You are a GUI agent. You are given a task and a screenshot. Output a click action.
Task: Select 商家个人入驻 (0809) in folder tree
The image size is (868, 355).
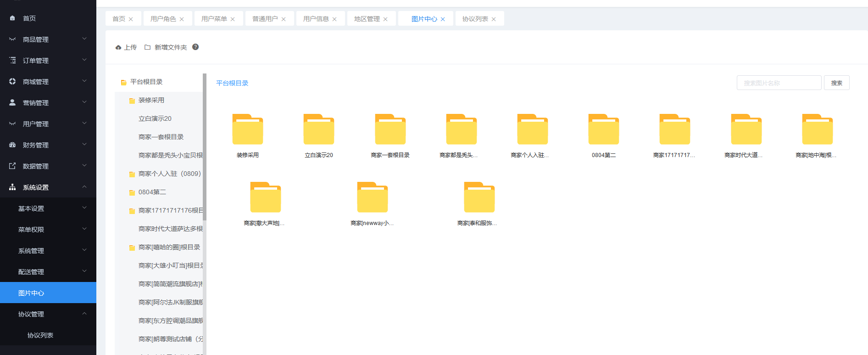click(x=169, y=174)
